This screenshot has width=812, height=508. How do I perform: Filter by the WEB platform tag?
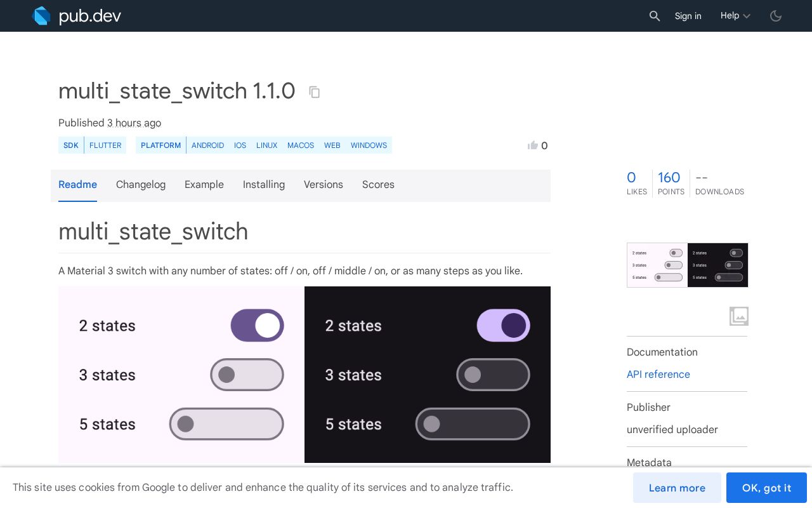pos(332,145)
